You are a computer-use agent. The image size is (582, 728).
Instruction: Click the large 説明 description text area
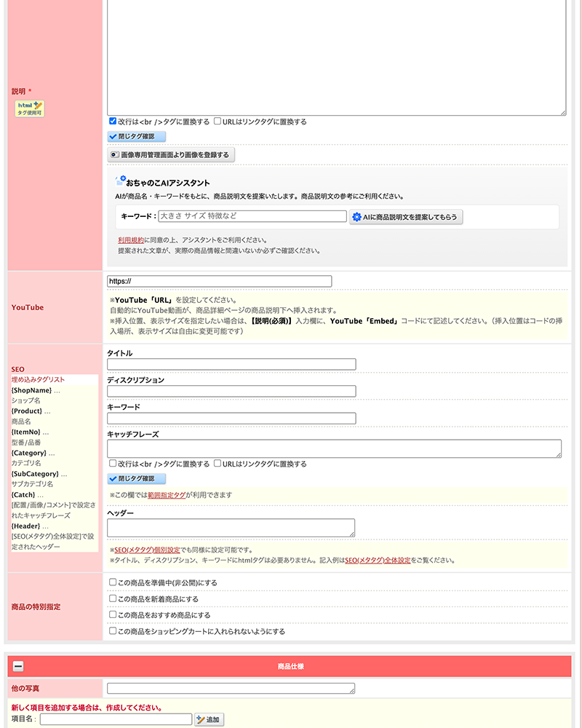coord(337,57)
